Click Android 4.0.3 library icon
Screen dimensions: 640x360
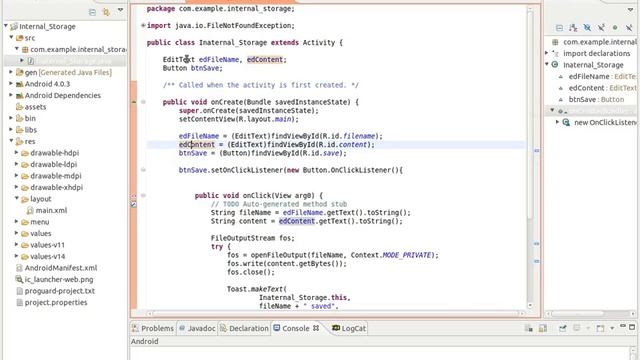(19, 84)
